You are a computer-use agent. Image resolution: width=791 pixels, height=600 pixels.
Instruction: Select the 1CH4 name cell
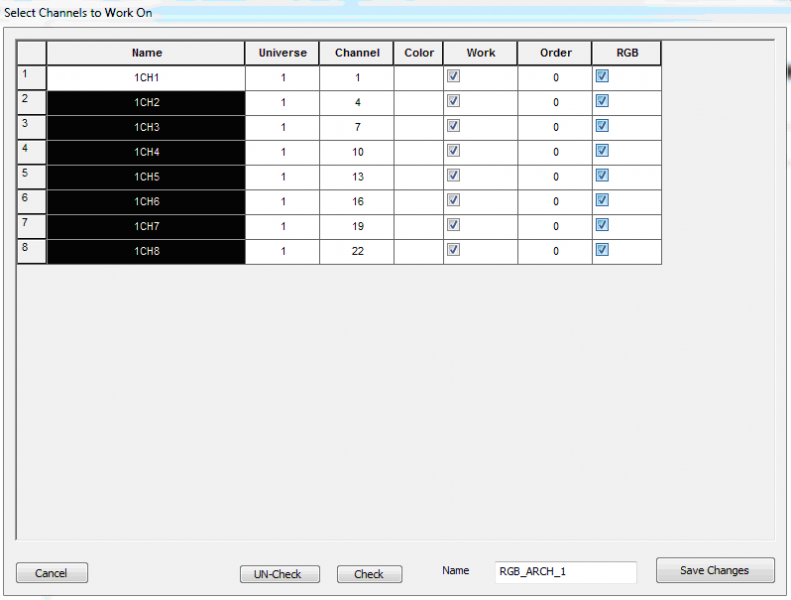coord(146,152)
